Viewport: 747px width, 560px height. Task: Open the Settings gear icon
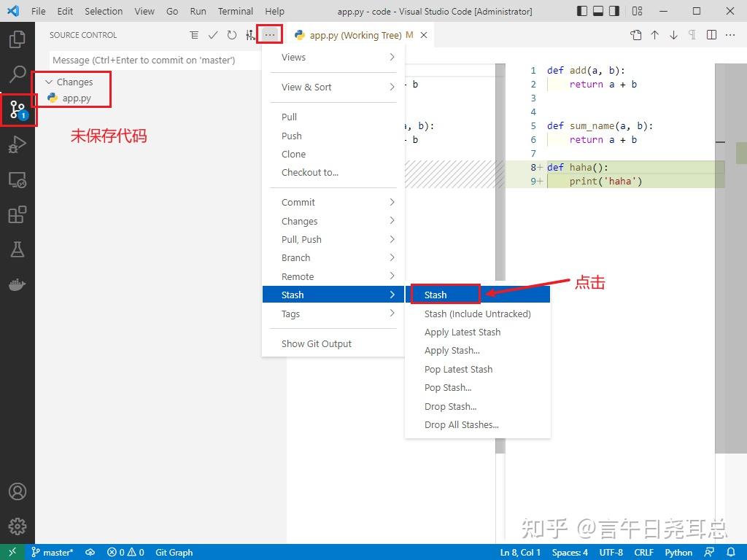tap(18, 526)
